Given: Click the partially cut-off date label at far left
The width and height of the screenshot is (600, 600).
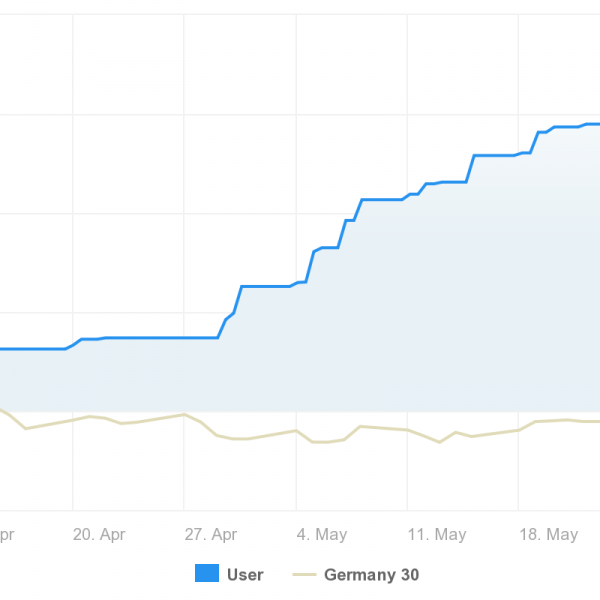Looking at the screenshot, I should 7,535.
